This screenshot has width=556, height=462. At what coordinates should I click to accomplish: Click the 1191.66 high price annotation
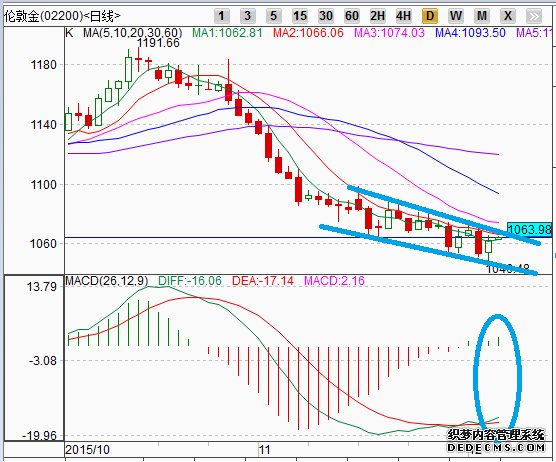tap(158, 43)
